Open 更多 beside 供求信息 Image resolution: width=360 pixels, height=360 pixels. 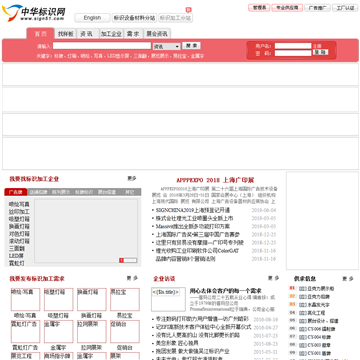coord(348,279)
